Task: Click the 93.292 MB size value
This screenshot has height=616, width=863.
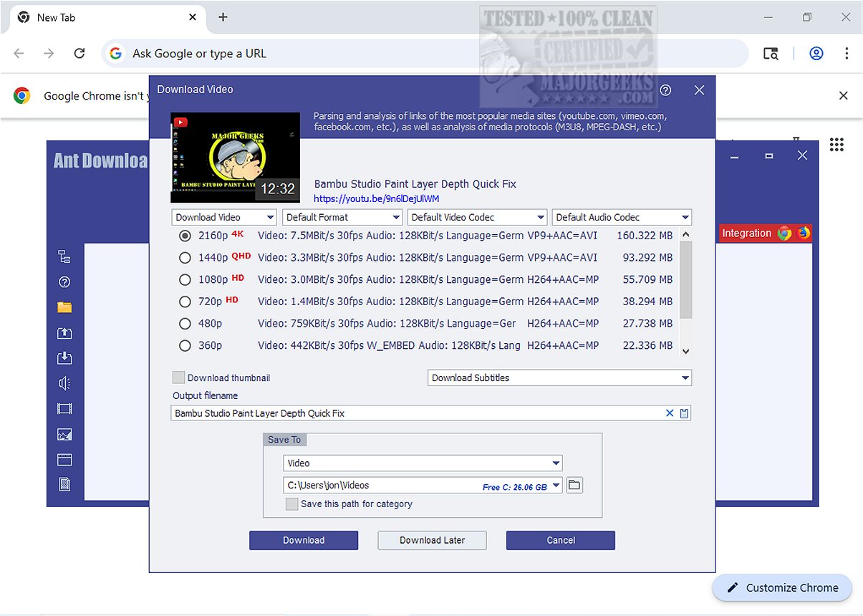Action: pyautogui.click(x=647, y=258)
